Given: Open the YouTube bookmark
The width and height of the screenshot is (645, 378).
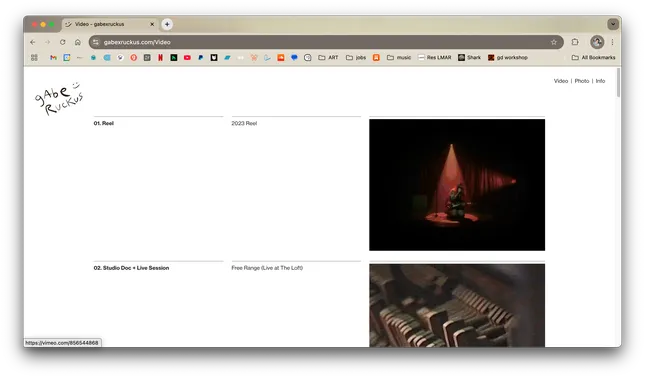Looking at the screenshot, I should pos(187,58).
